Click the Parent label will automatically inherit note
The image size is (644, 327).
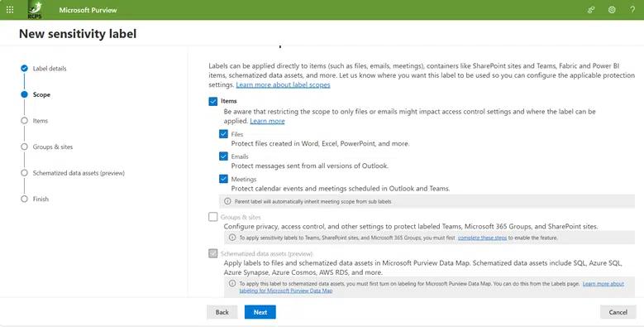pyautogui.click(x=312, y=201)
